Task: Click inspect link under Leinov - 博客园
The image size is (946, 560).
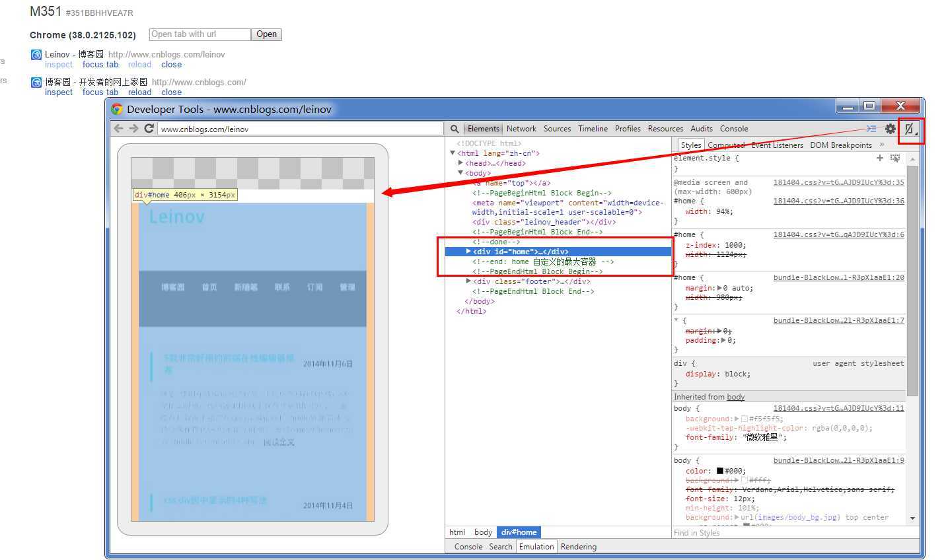Action: (59, 65)
